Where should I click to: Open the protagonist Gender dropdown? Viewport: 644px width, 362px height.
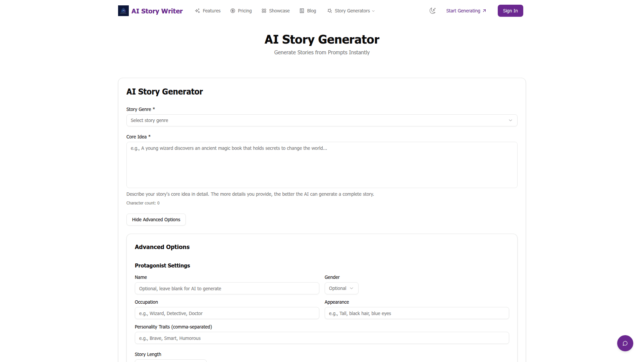[x=341, y=288]
